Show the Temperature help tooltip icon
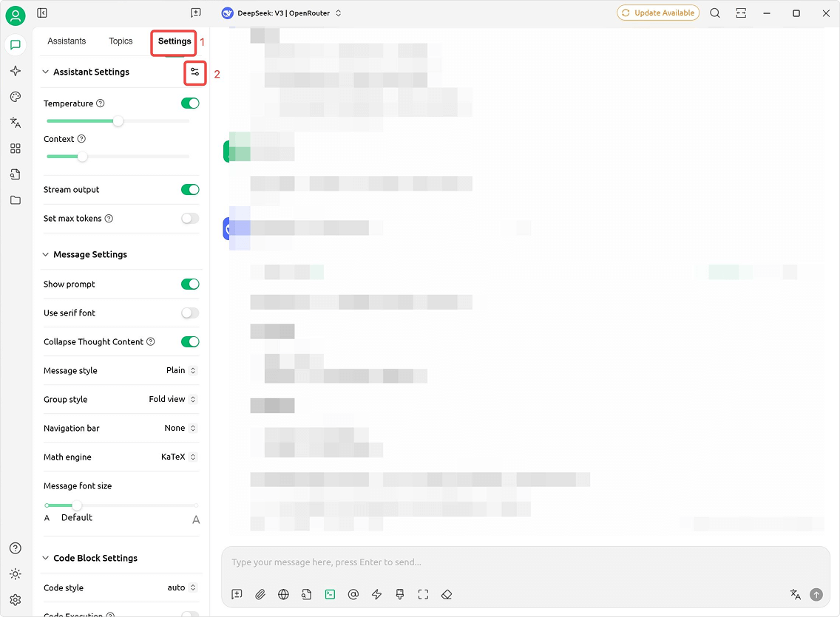Image resolution: width=840 pixels, height=617 pixels. pos(100,103)
